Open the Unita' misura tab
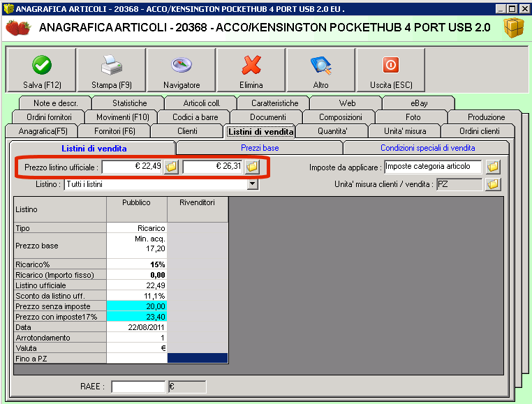 coord(405,131)
